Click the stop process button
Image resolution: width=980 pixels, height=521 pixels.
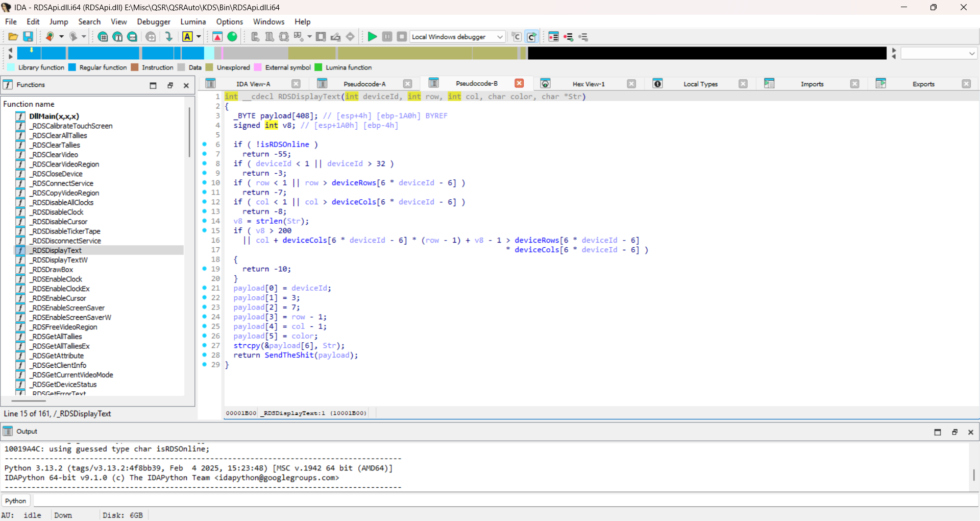pos(402,37)
